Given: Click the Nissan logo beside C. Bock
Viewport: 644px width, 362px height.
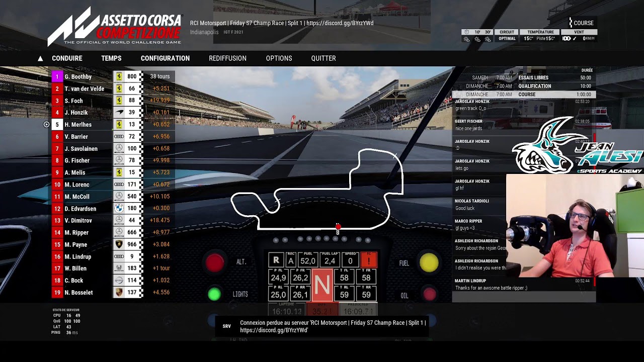Looking at the screenshot, I should click(x=119, y=280).
